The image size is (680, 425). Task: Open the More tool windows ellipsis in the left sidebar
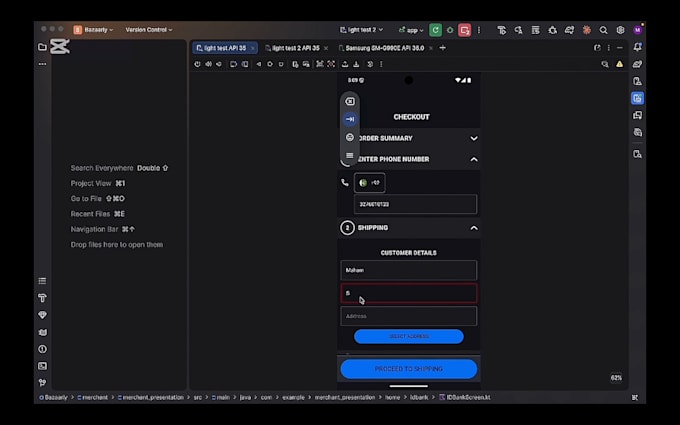[42, 64]
